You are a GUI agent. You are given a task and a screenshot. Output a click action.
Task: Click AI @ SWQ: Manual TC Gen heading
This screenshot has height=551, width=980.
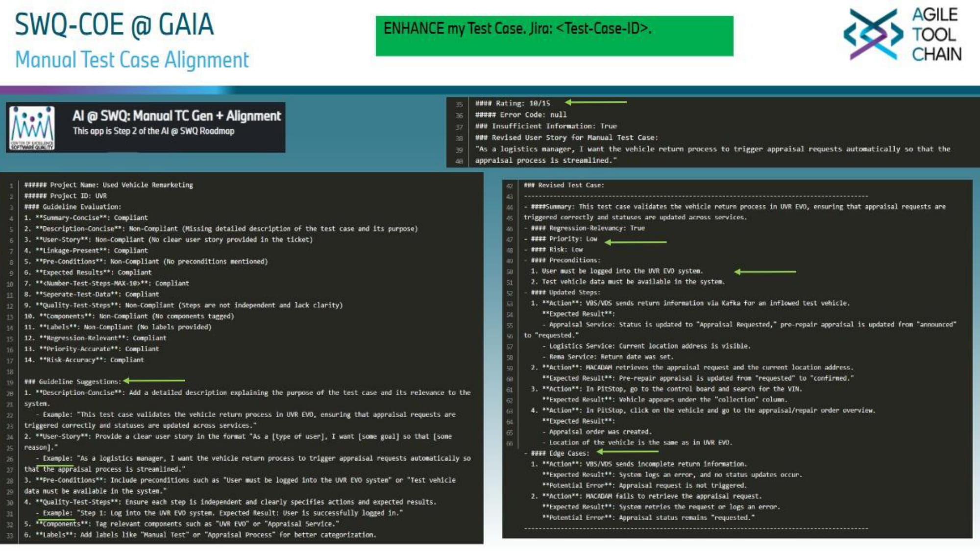176,116
